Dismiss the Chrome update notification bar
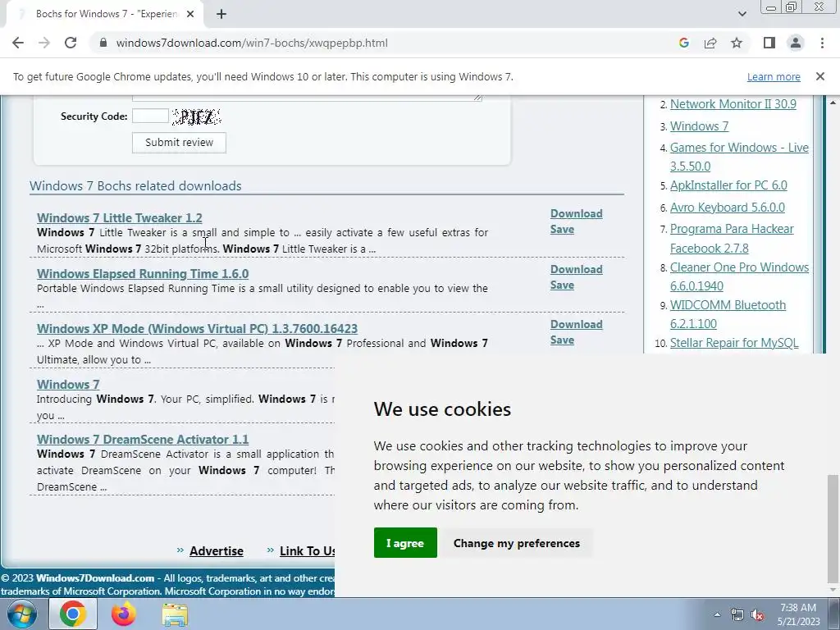Screen dimensions: 840x630 click(x=820, y=76)
